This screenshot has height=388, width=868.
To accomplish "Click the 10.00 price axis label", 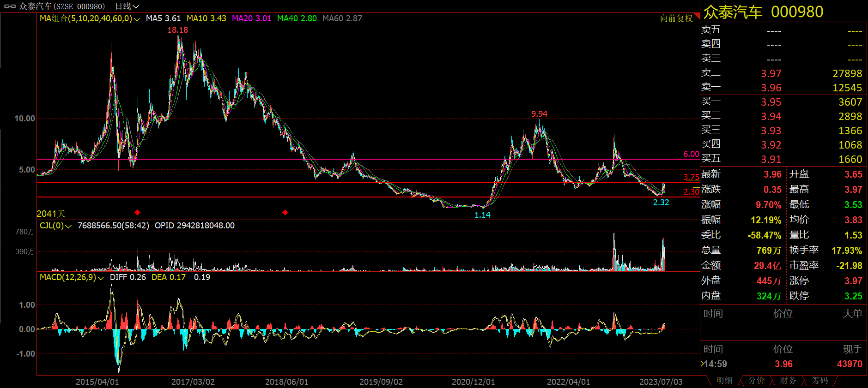I will pyautogui.click(x=25, y=119).
